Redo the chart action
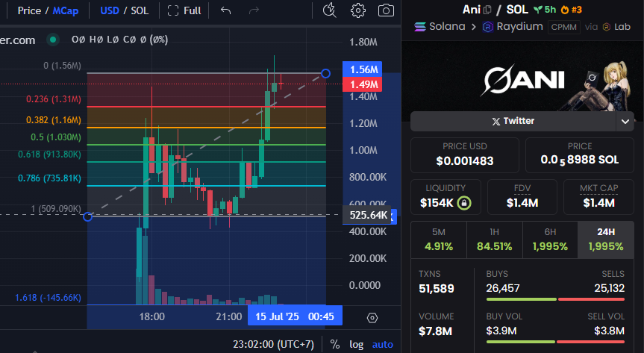 click(254, 10)
